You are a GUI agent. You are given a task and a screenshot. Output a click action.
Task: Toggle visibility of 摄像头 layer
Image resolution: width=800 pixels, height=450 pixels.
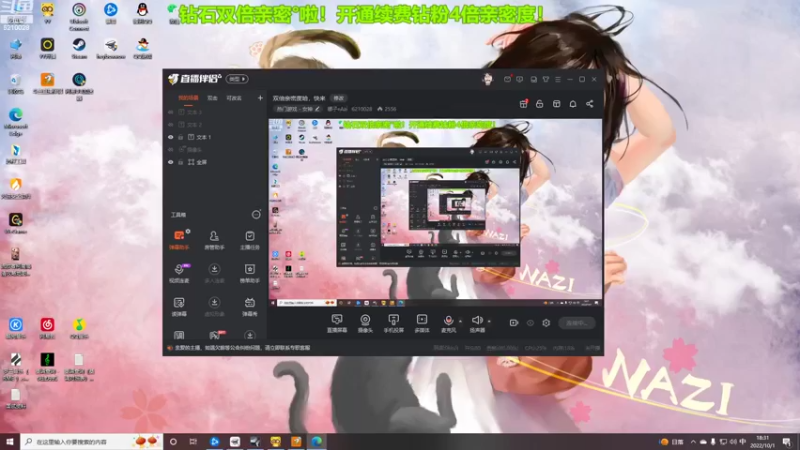pyautogui.click(x=171, y=149)
